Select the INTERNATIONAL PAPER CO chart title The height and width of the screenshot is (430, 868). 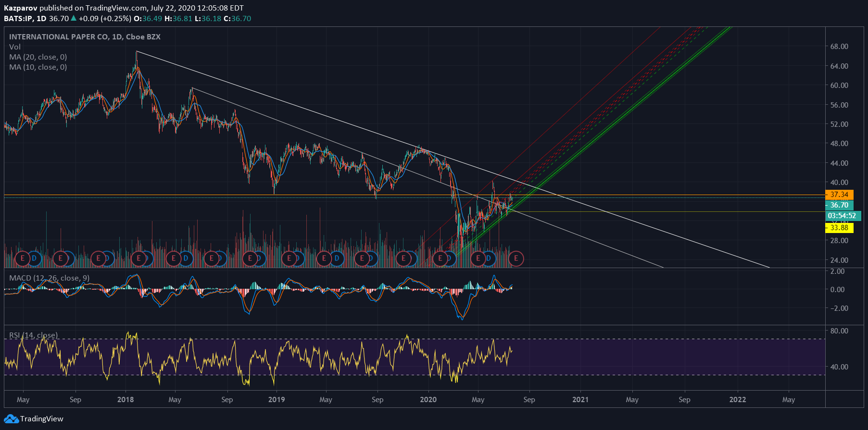[x=85, y=37]
